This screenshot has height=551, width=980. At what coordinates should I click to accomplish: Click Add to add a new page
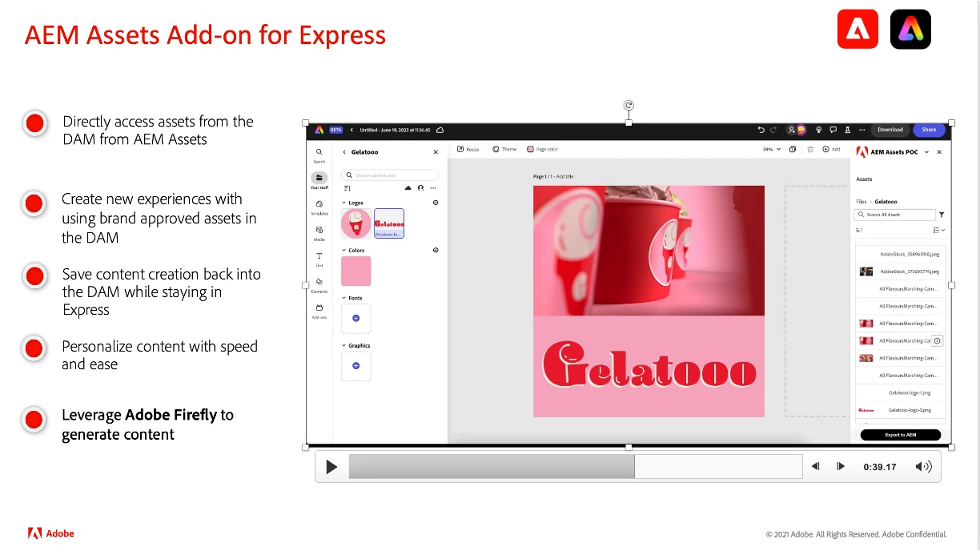(x=831, y=149)
